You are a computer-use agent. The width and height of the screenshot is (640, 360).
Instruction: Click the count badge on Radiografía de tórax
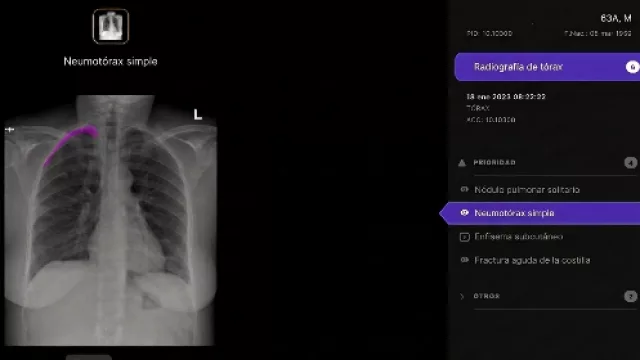pyautogui.click(x=632, y=67)
